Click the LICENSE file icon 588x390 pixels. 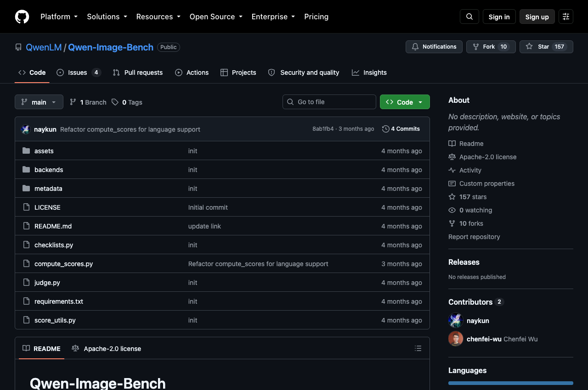click(26, 207)
